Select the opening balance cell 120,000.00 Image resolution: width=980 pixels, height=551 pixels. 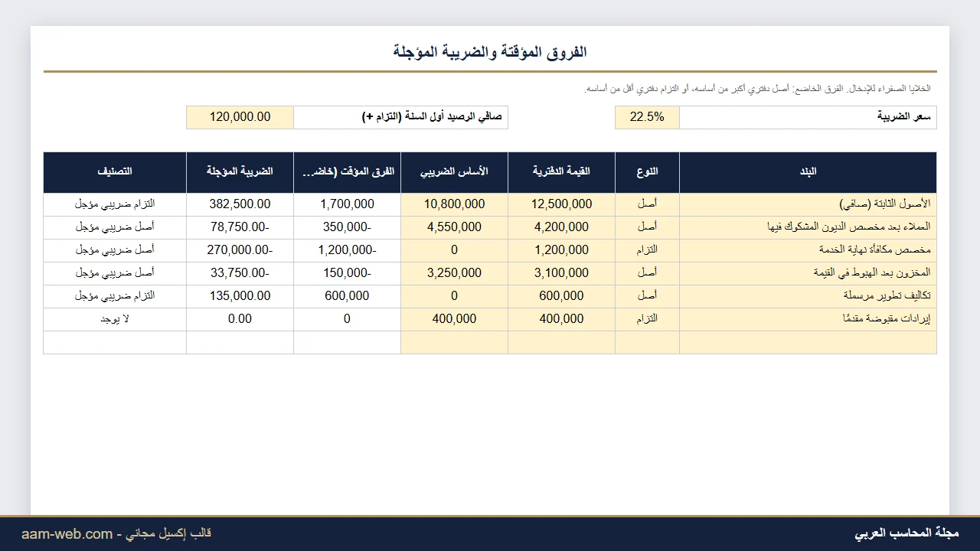point(240,117)
